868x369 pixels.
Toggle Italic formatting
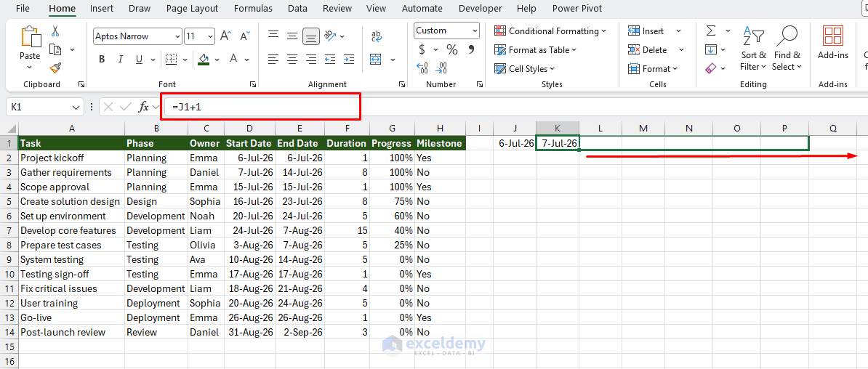click(x=121, y=59)
